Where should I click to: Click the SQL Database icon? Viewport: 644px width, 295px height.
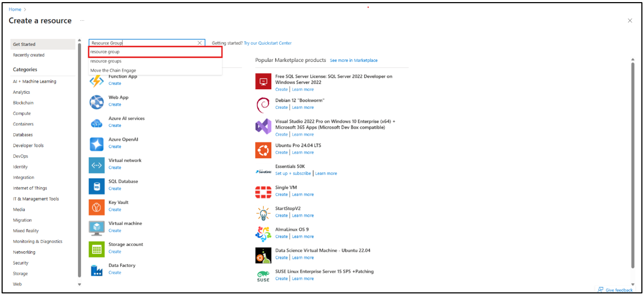tap(97, 186)
